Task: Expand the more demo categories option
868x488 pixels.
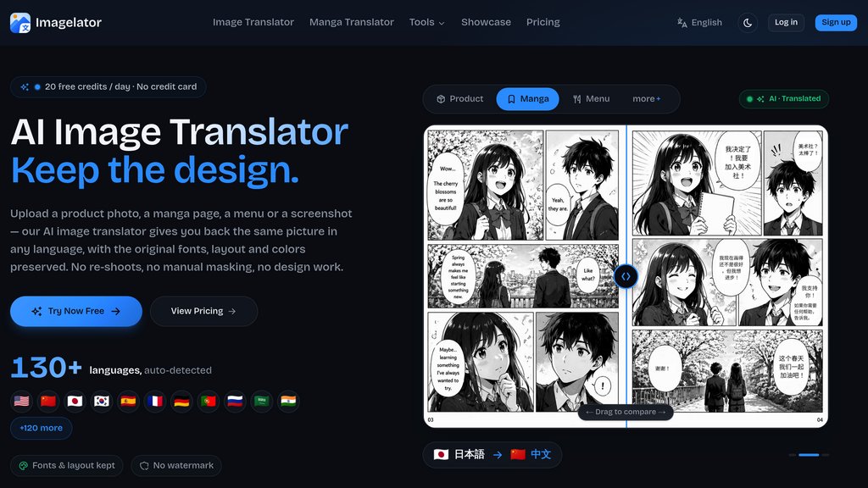Action: [x=646, y=99]
